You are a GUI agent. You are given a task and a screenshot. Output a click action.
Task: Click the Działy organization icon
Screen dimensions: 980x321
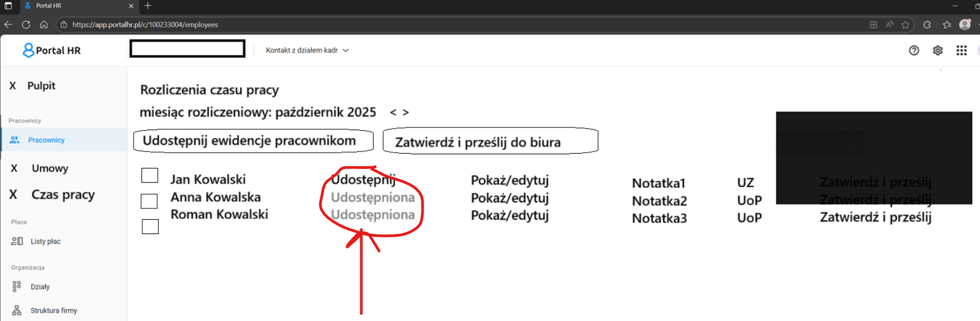(x=17, y=287)
